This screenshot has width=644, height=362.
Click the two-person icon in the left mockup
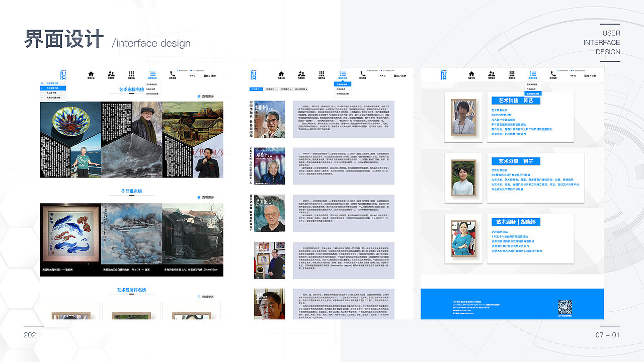(x=111, y=74)
